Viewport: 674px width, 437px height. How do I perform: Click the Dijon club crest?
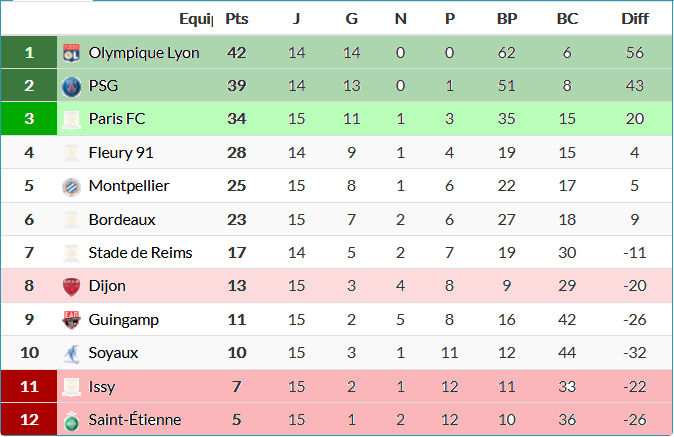(x=71, y=286)
